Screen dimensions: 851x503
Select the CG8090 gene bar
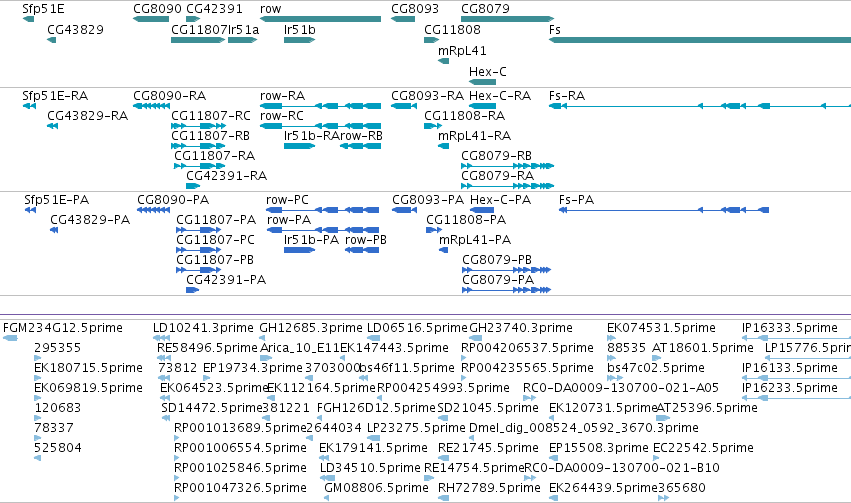(x=151, y=19)
